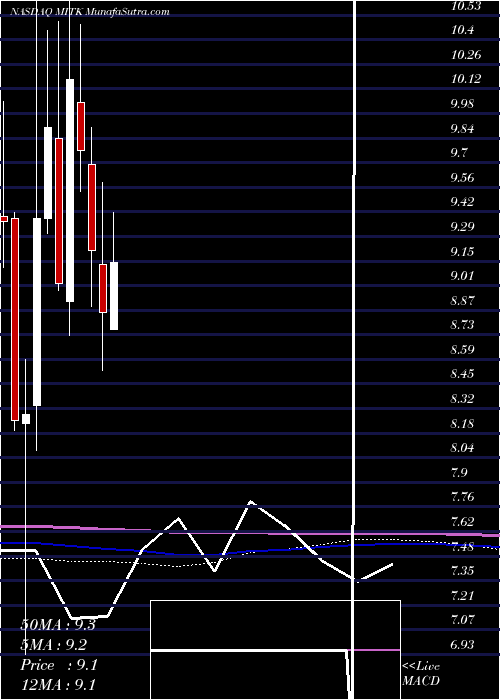The height and width of the screenshot is (700, 500).
Task: Click the 7.07 price axis label
Action: (x=464, y=619)
